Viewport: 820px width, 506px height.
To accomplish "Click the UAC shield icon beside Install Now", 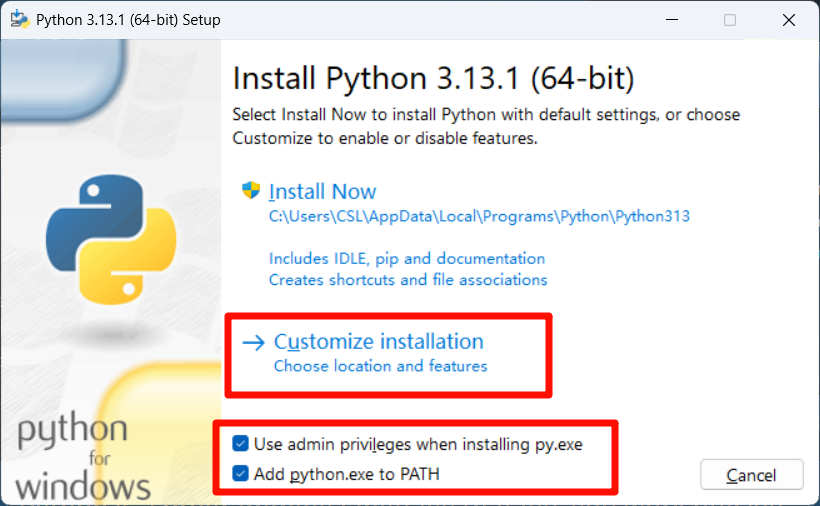I will click(251, 190).
